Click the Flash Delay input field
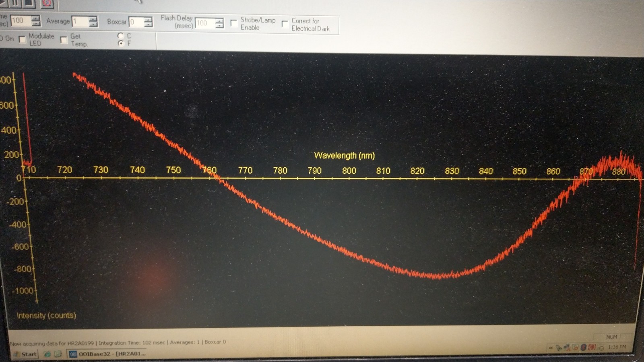 [205, 23]
